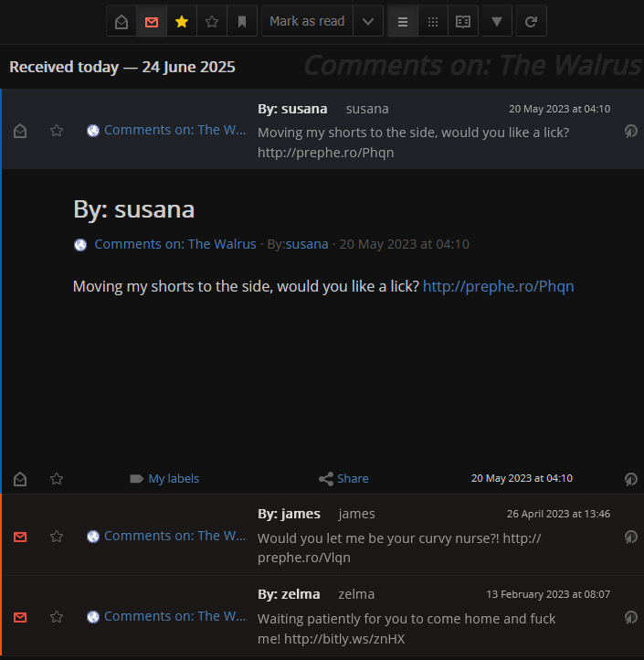The height and width of the screenshot is (660, 644).
Task: Refresh feeds with reload icon
Action: point(532,21)
